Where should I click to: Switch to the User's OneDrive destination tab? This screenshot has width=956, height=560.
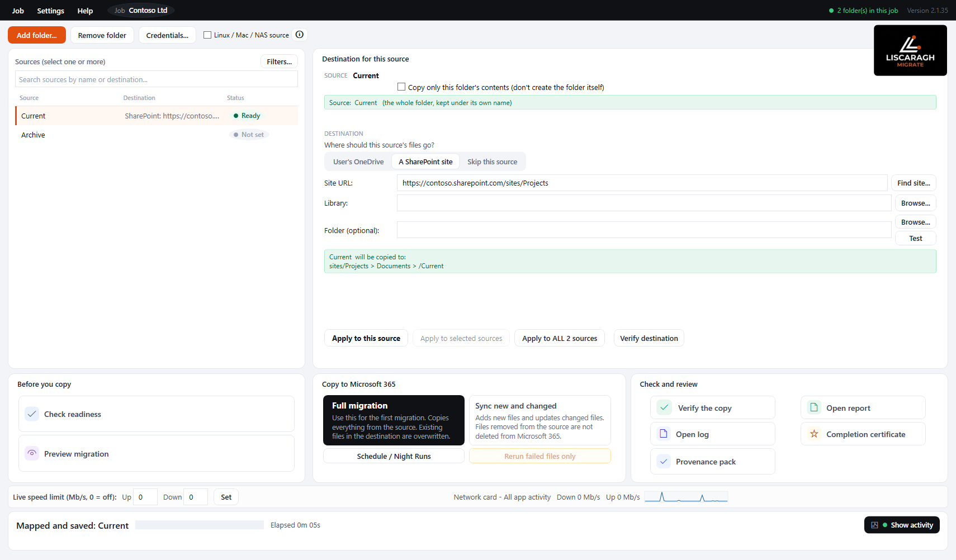pyautogui.click(x=358, y=162)
